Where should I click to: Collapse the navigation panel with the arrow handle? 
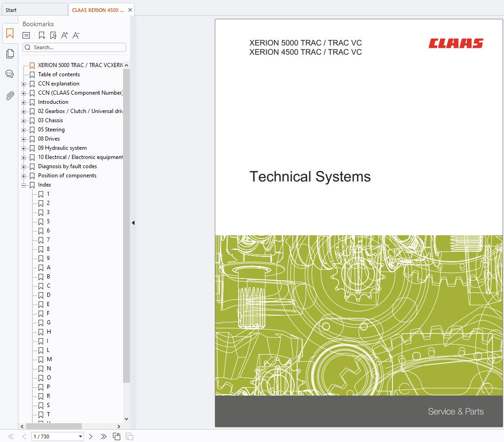[133, 223]
